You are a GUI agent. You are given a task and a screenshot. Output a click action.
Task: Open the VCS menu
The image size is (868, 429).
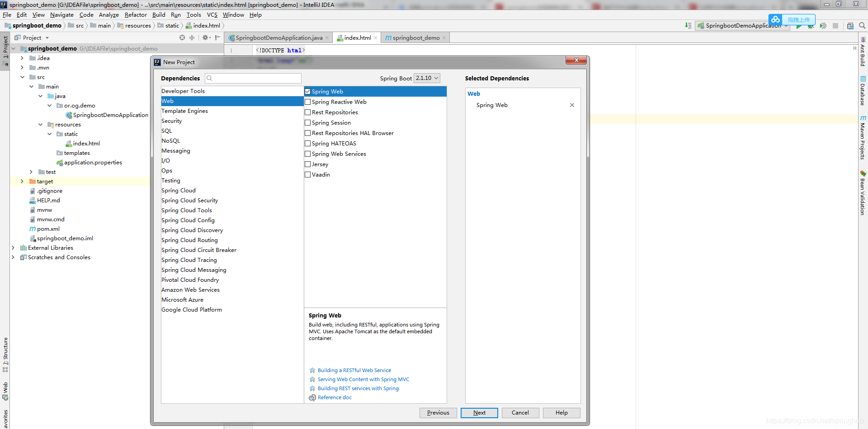coord(212,15)
